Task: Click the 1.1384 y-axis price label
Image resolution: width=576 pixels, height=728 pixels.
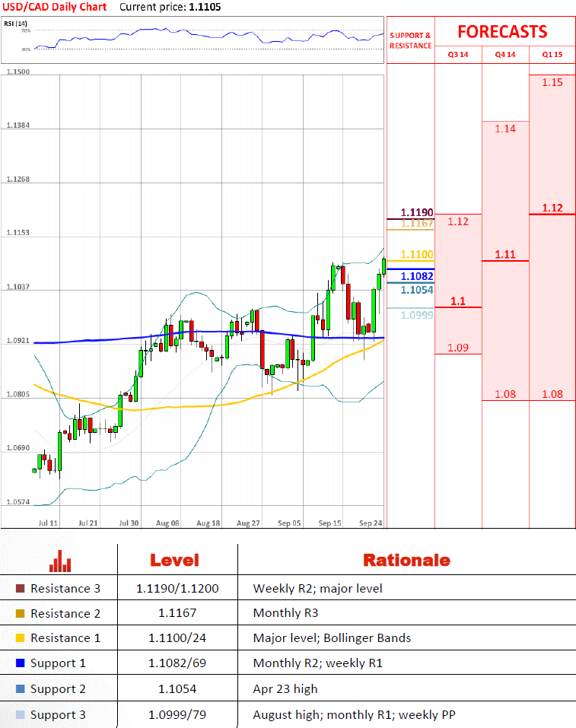Action: pyautogui.click(x=18, y=125)
